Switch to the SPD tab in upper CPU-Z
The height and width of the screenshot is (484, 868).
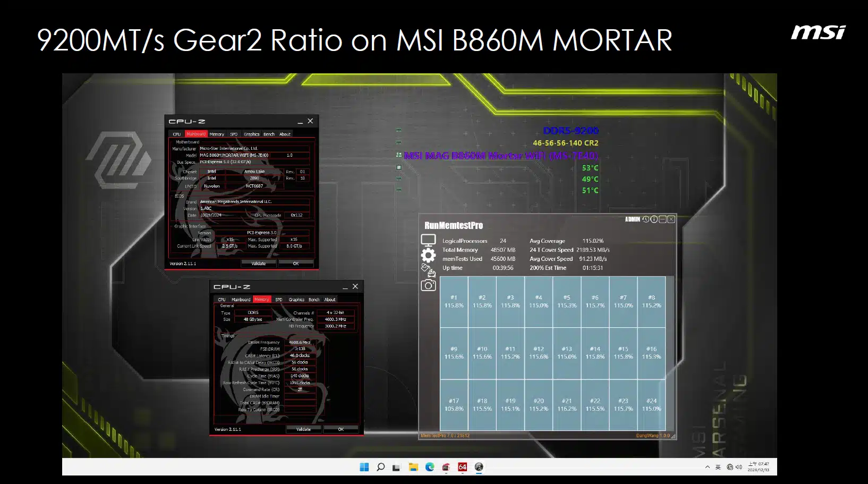point(234,134)
